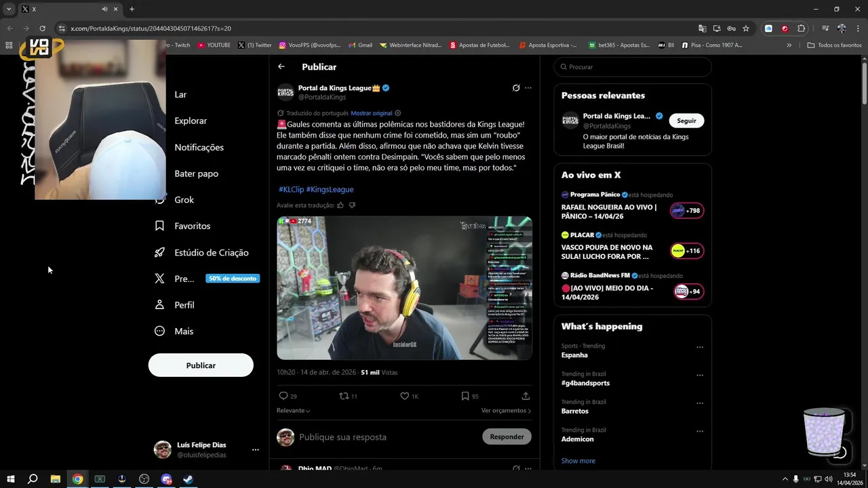Open a new Chrome tab
The width and height of the screenshot is (868, 488).
pos(132,9)
